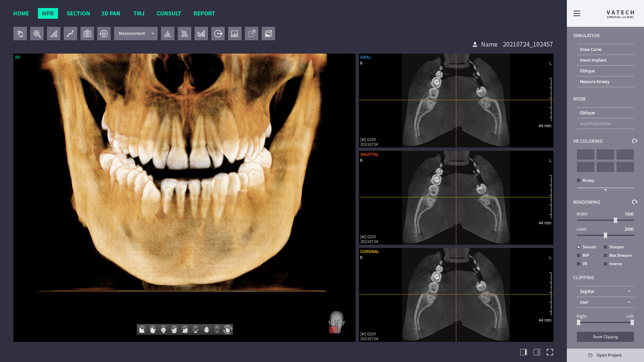Set 3D view to back of head

click(196, 329)
